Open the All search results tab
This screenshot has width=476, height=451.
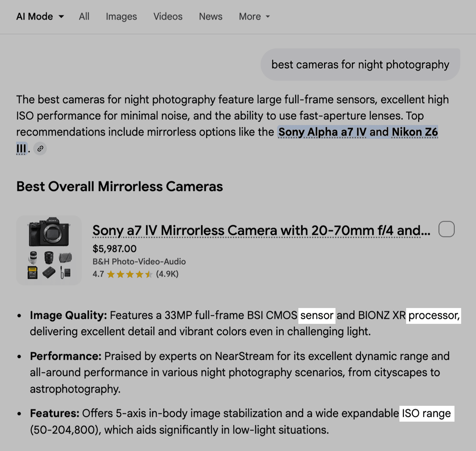coord(84,16)
